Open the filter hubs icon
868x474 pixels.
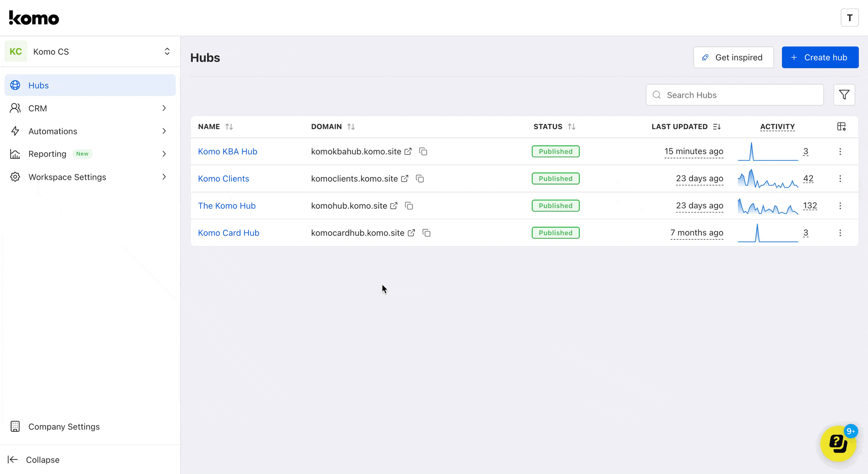pos(844,95)
